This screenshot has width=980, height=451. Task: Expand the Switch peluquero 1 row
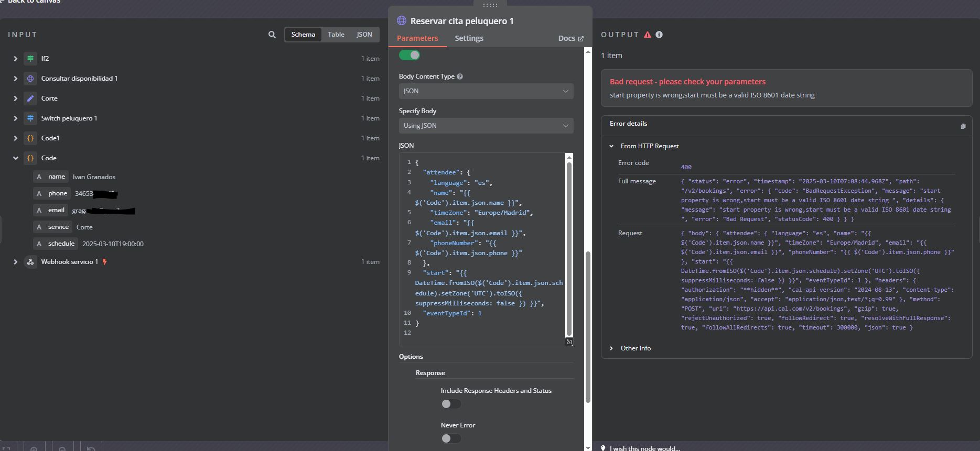[x=15, y=118]
